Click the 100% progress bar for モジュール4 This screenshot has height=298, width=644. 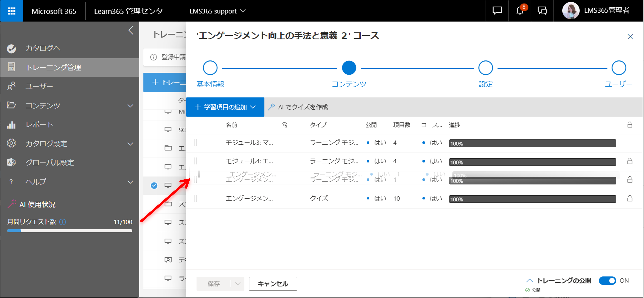532,162
